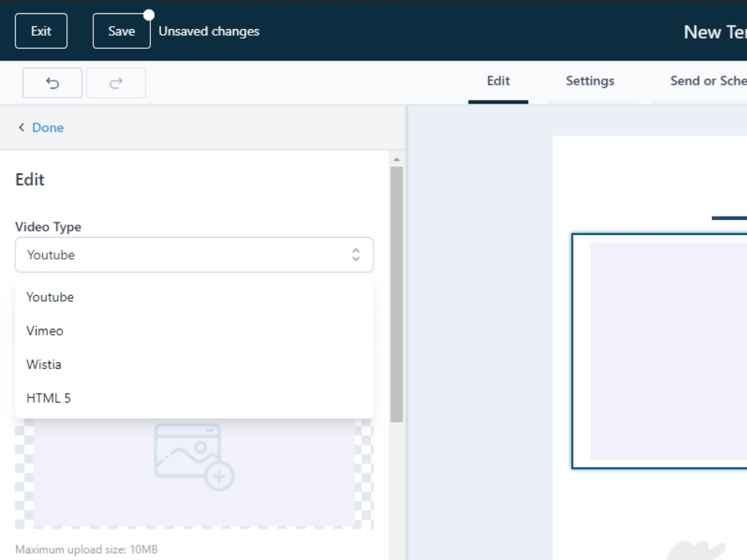The height and width of the screenshot is (560, 747).
Task: Select the video block in preview
Action: pos(659,351)
